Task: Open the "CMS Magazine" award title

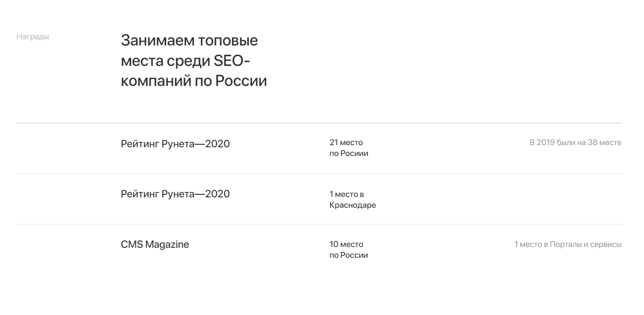Action: [155, 244]
